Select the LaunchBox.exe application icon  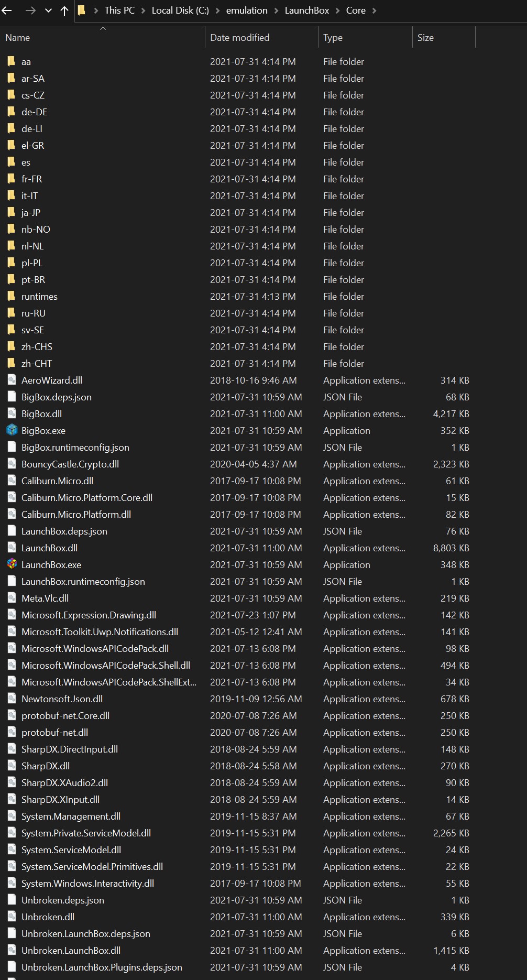tap(12, 564)
